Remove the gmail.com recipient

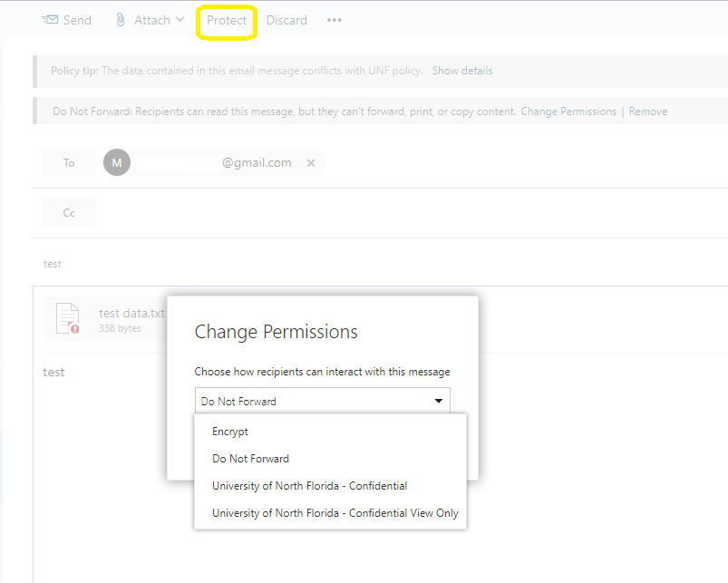click(x=311, y=163)
